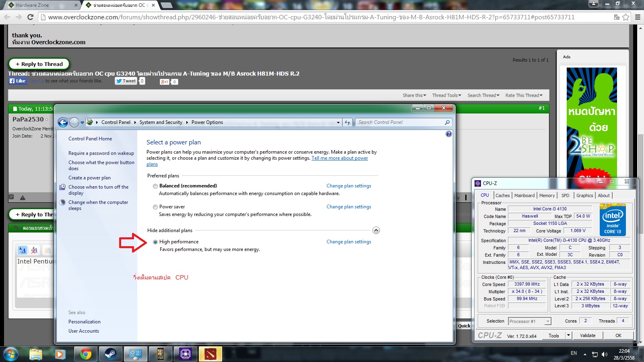This screenshot has height=362, width=644.
Task: Click the remove text formatting icon
Action: (x=34, y=250)
